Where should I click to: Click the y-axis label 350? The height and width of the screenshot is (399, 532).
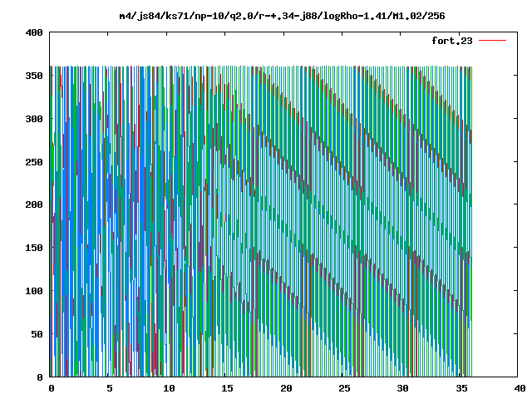[34, 76]
